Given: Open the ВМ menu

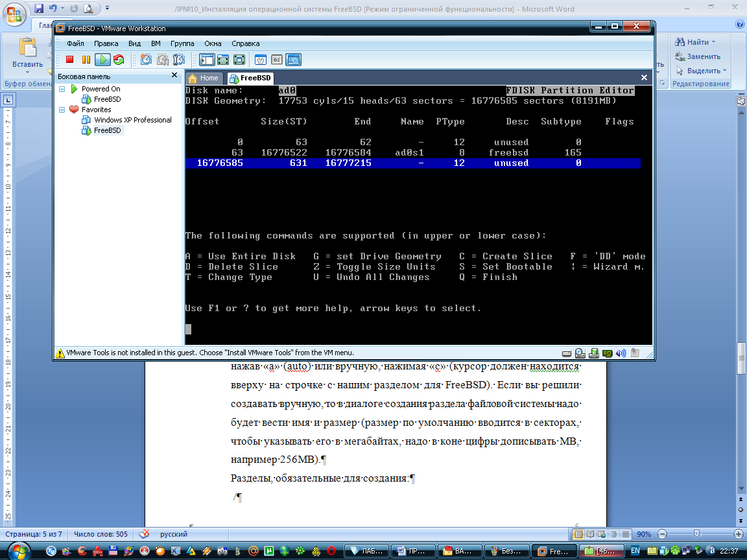Looking at the screenshot, I should pos(156,43).
